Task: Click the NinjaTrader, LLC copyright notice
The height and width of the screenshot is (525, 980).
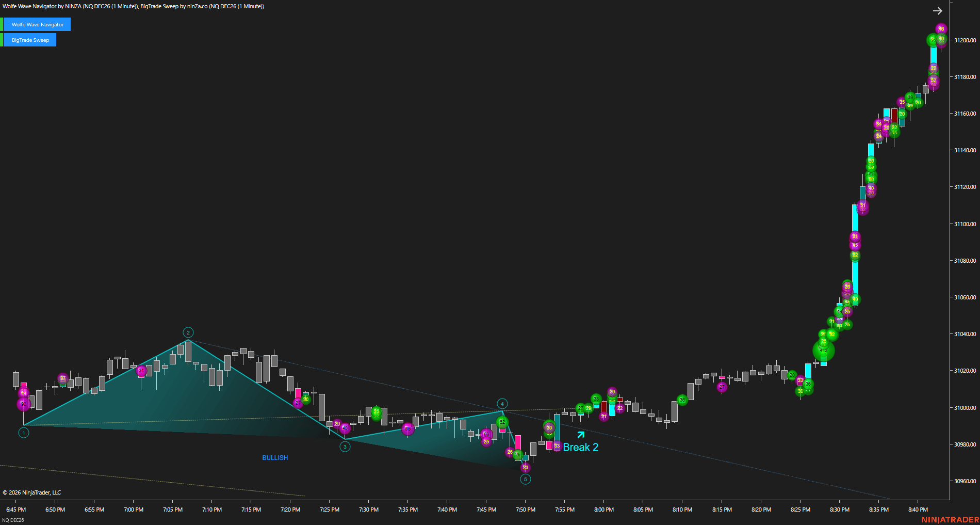Action: (x=32, y=492)
